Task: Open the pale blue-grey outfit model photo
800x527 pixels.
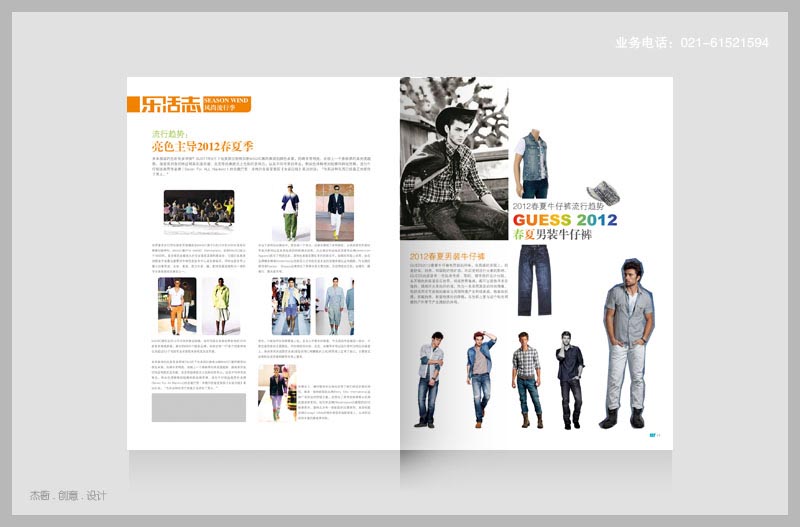Action: click(335, 306)
